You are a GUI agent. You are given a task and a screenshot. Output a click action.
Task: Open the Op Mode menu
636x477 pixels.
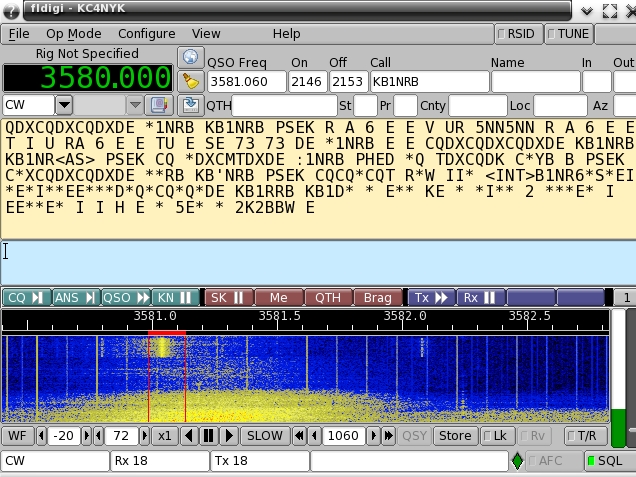(x=72, y=33)
